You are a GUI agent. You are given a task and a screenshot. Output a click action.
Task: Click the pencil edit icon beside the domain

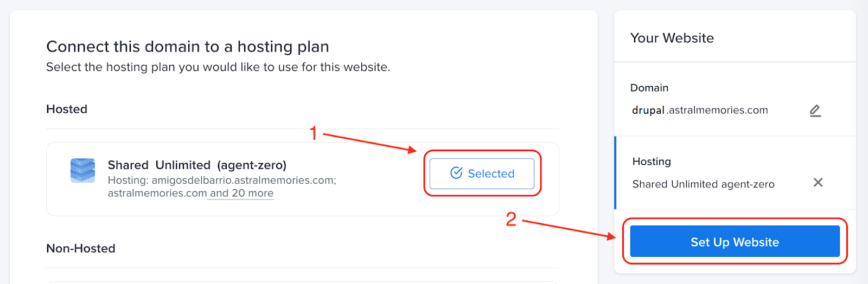coord(815,111)
